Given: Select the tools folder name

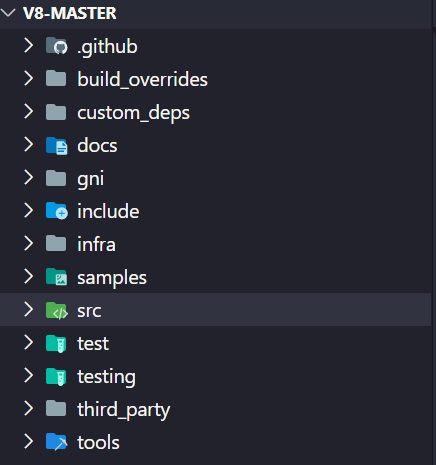Looking at the screenshot, I should coord(98,442).
